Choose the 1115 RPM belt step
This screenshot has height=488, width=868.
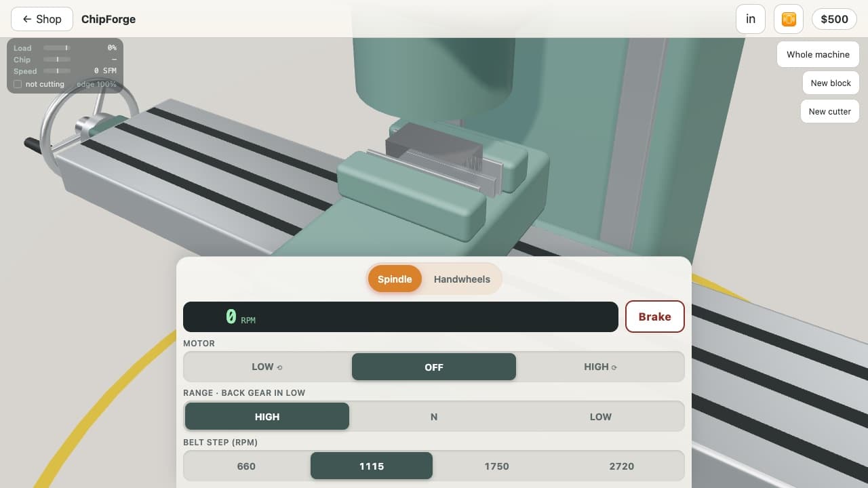pos(372,466)
